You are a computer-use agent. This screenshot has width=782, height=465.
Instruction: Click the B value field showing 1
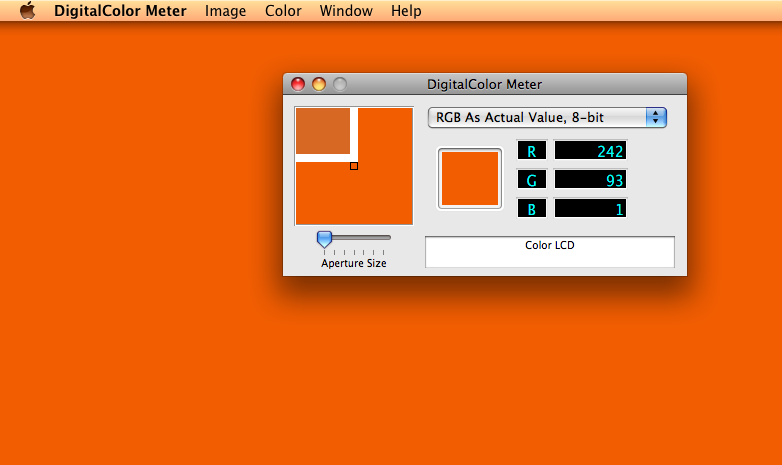pos(590,209)
